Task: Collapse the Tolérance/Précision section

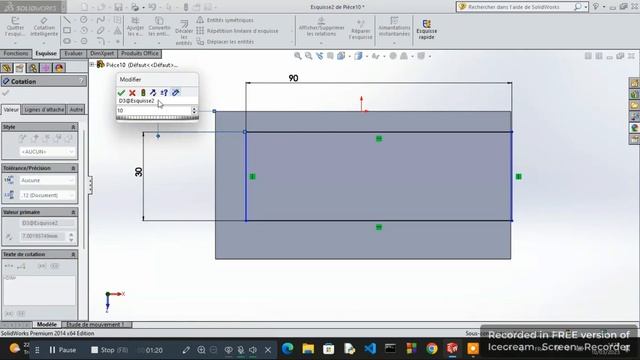Action: [73, 168]
